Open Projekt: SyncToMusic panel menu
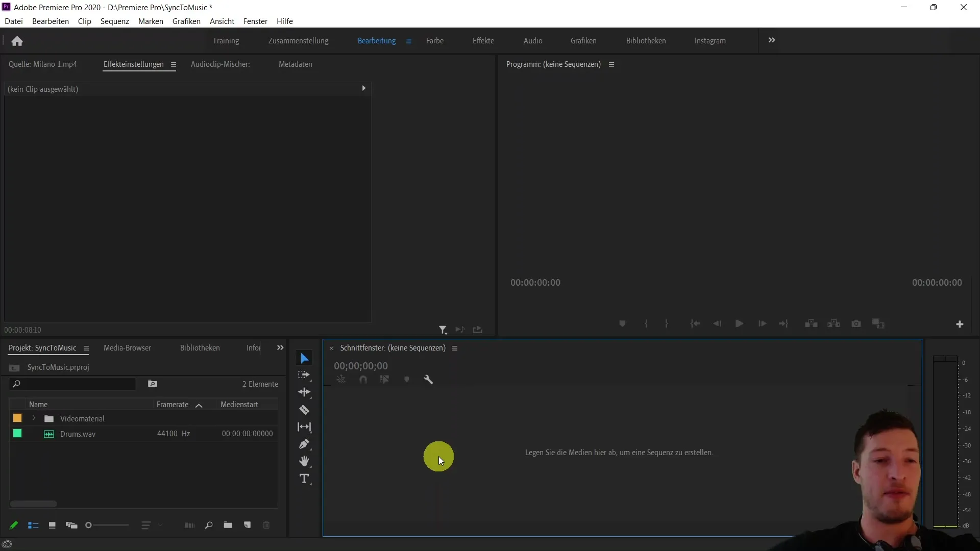 86,348
